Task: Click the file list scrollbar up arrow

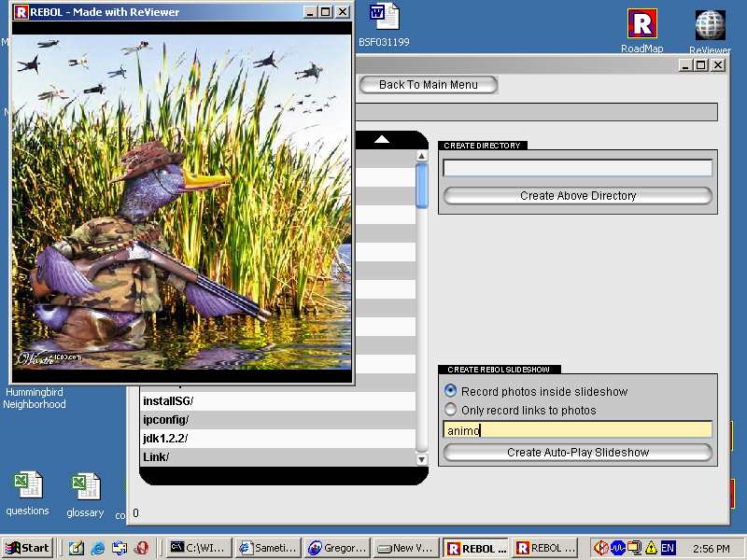Action: 421,156
